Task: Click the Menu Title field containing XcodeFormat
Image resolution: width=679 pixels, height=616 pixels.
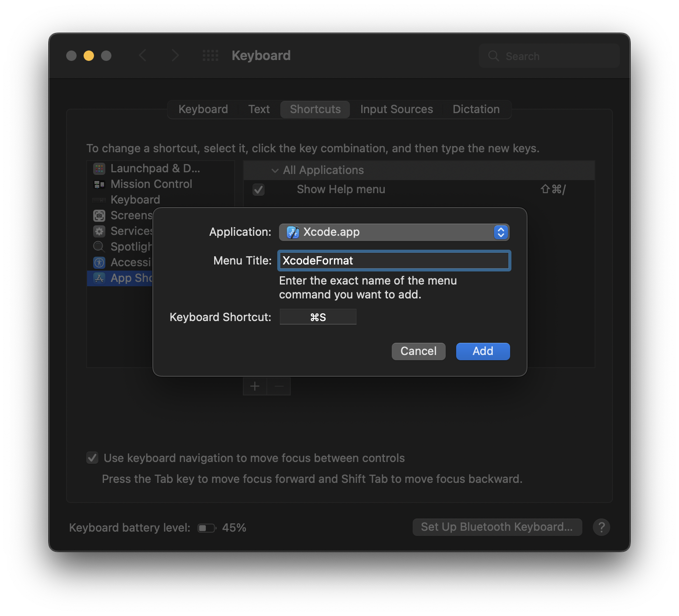Action: [x=394, y=261]
